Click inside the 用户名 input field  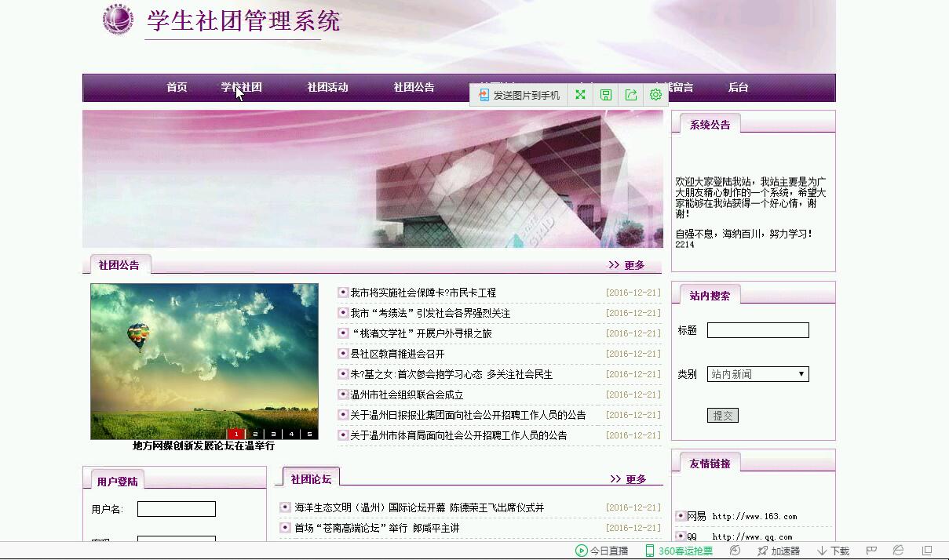177,509
